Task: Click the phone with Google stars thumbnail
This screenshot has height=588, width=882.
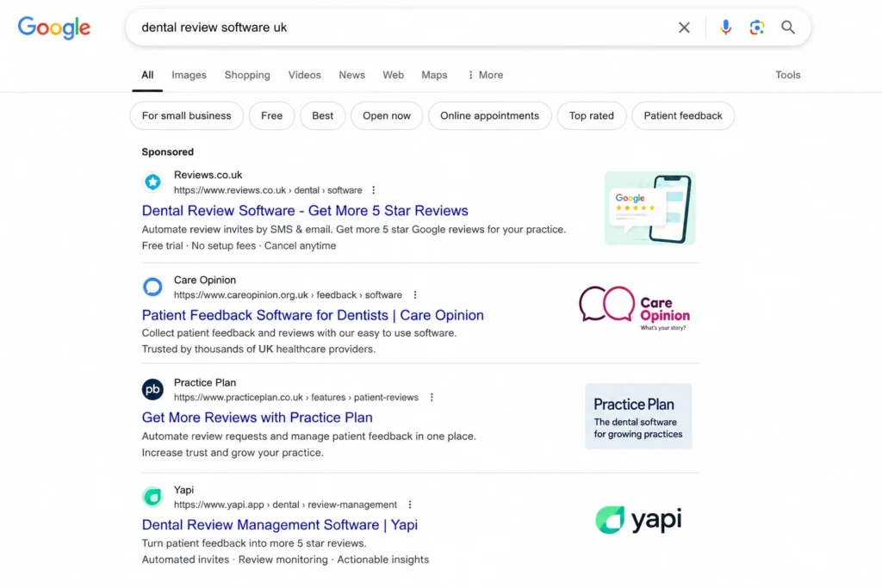Action: (649, 208)
